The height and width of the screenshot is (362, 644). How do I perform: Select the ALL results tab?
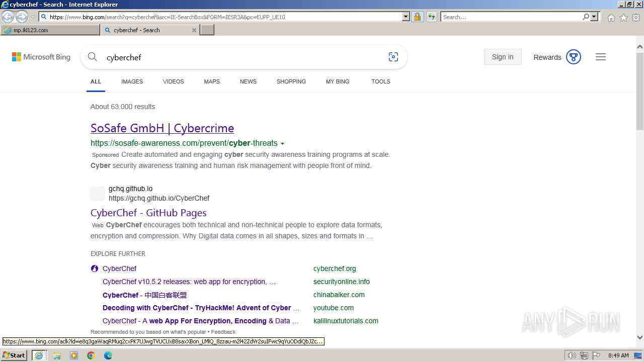pyautogui.click(x=96, y=81)
